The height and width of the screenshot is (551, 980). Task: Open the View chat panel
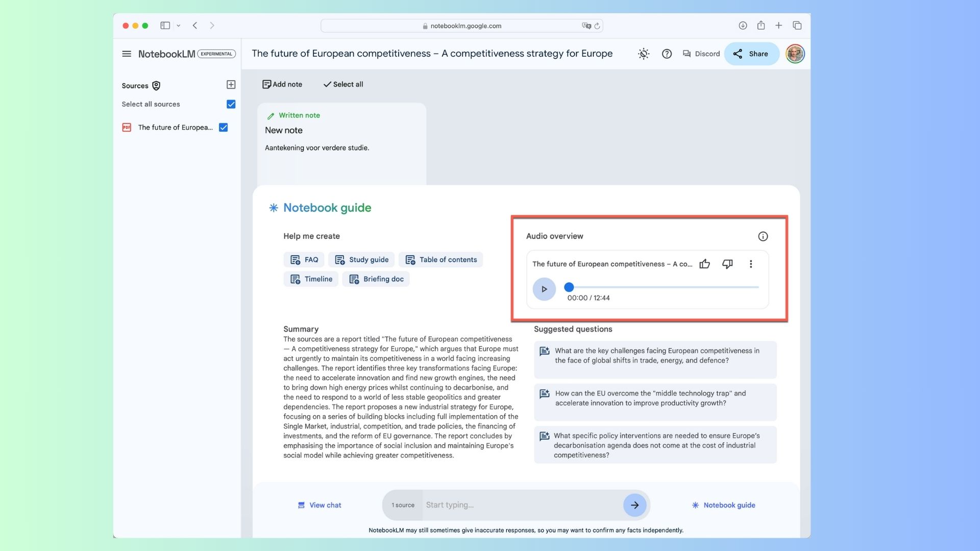pos(319,505)
